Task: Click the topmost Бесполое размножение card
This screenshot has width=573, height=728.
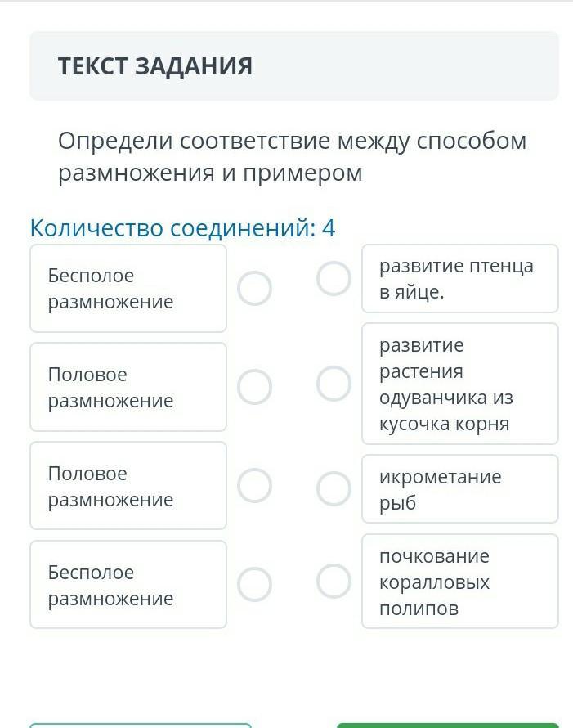Action: [x=128, y=289]
